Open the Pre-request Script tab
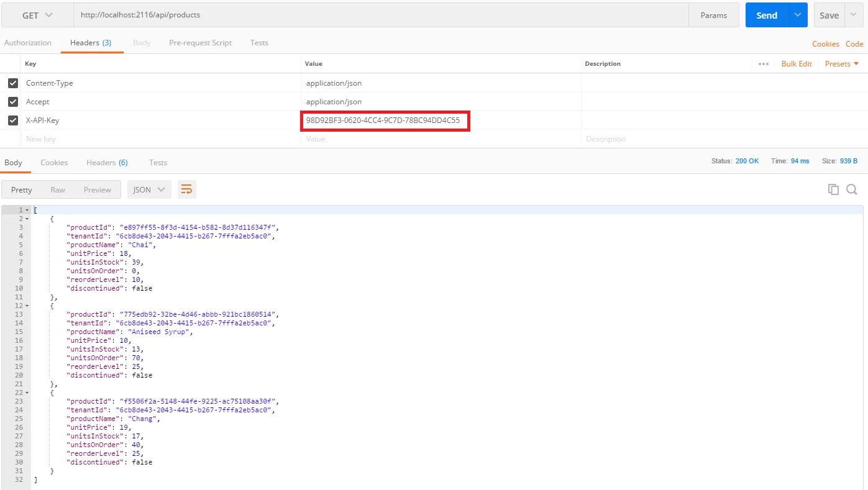 (x=200, y=43)
